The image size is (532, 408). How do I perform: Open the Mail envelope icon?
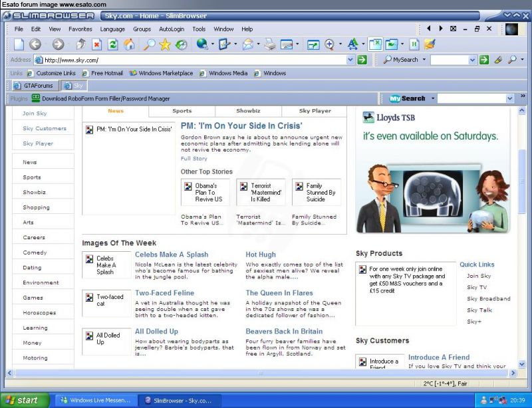[247, 45]
